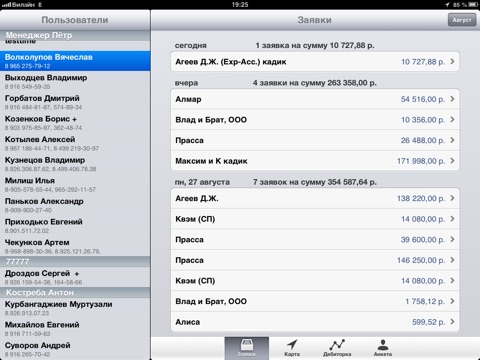Select user Чекунков Артем

pyautogui.click(x=75, y=246)
